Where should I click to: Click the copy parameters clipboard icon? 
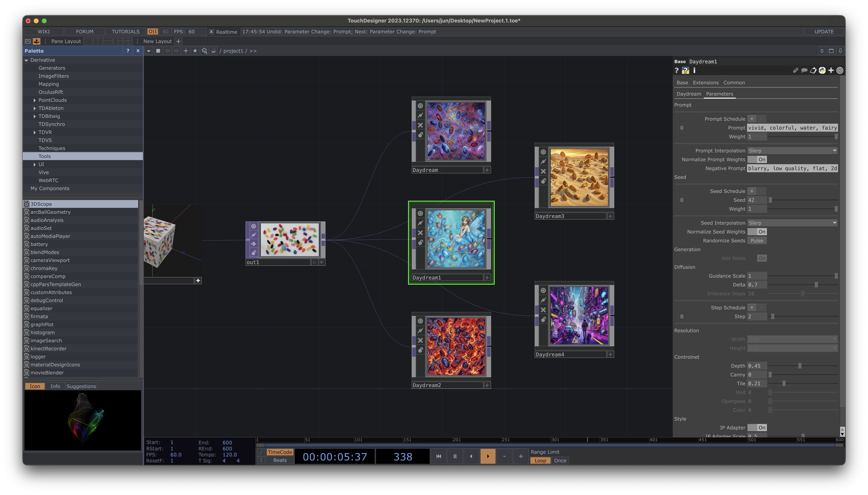(813, 71)
